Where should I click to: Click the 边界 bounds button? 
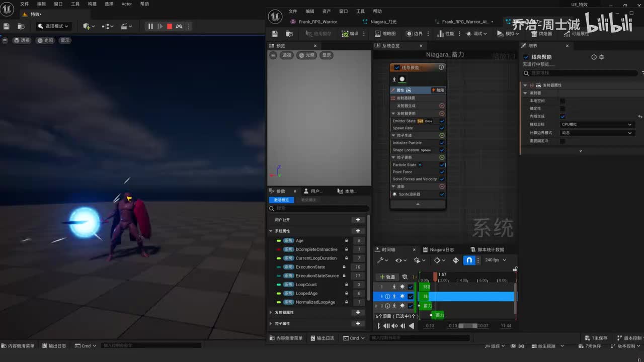(x=415, y=34)
